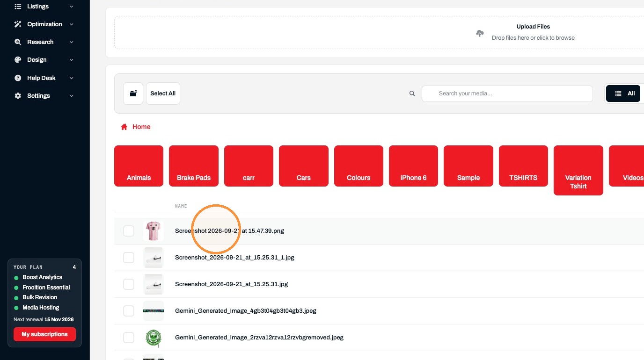Screen dimensions: 644x360
Task: Click the Settings gear icon
Action: (x=18, y=96)
